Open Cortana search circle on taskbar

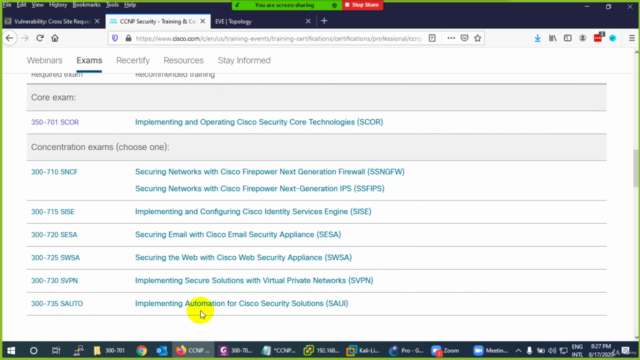pos(33,351)
